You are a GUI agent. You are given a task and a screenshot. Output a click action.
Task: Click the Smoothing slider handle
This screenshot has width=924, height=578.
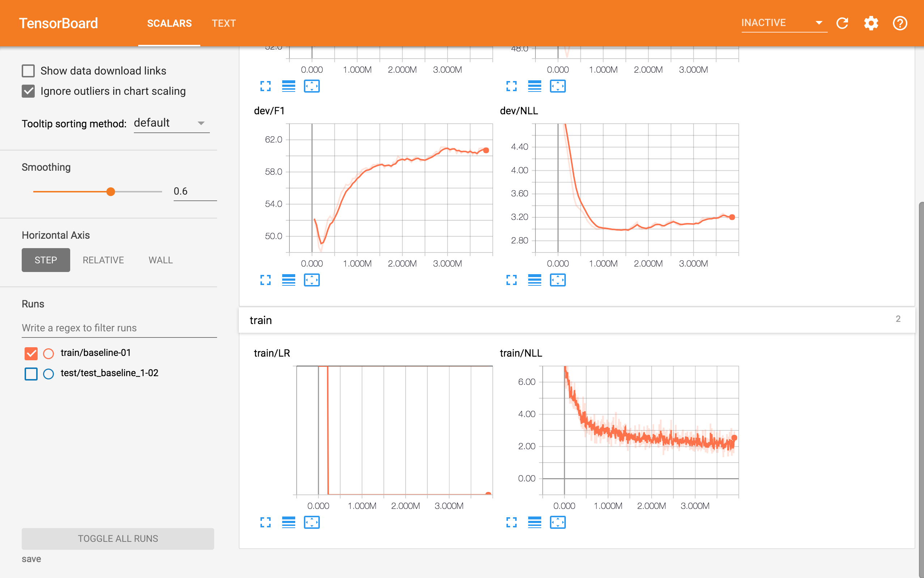pos(110,191)
